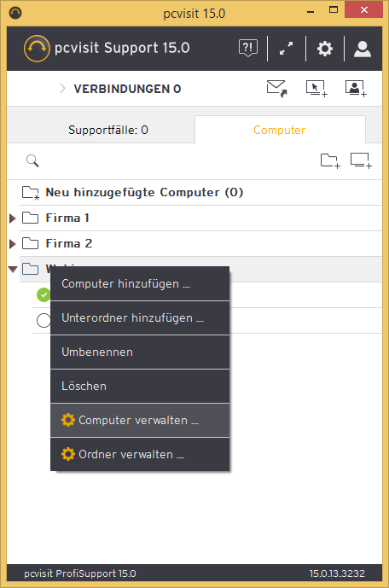Click the green checkmark status indicator
The height and width of the screenshot is (588, 389).
[x=44, y=294]
